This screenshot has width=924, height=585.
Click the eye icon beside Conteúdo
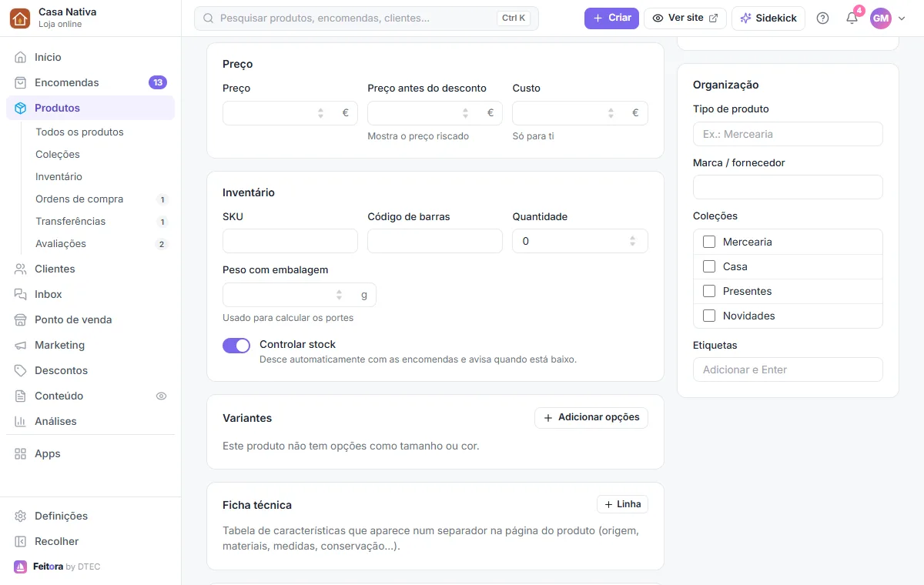161,396
